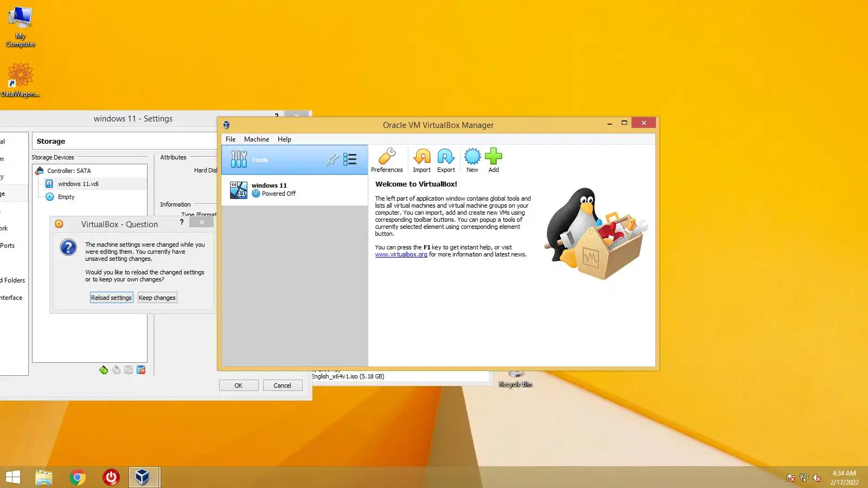Select Controller: SATA row text
Screen dimensions: 868x488
point(69,171)
